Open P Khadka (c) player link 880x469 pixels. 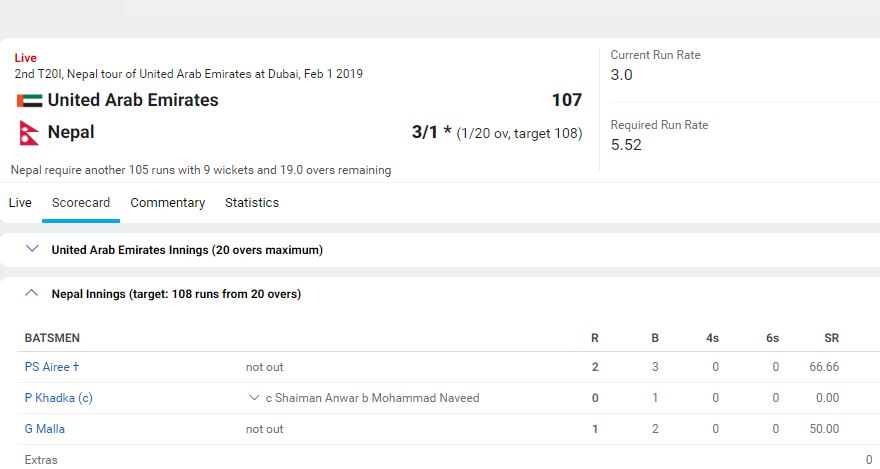point(58,398)
